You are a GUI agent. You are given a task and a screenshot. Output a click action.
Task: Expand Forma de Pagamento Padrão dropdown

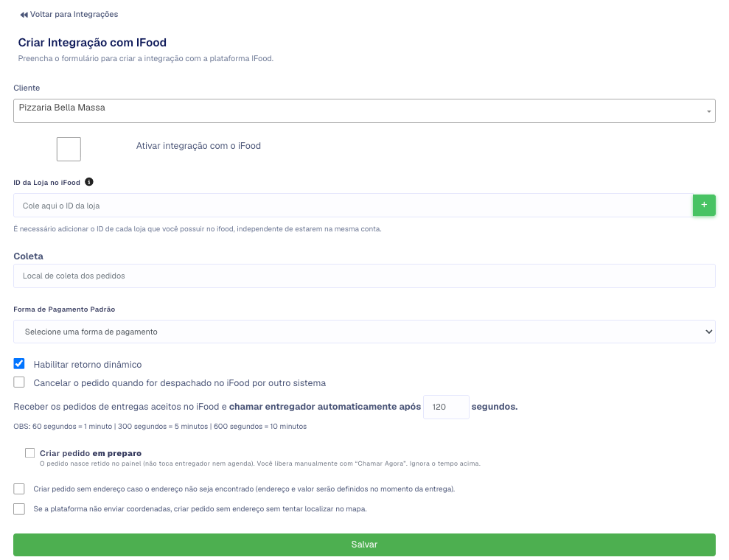[x=364, y=332]
